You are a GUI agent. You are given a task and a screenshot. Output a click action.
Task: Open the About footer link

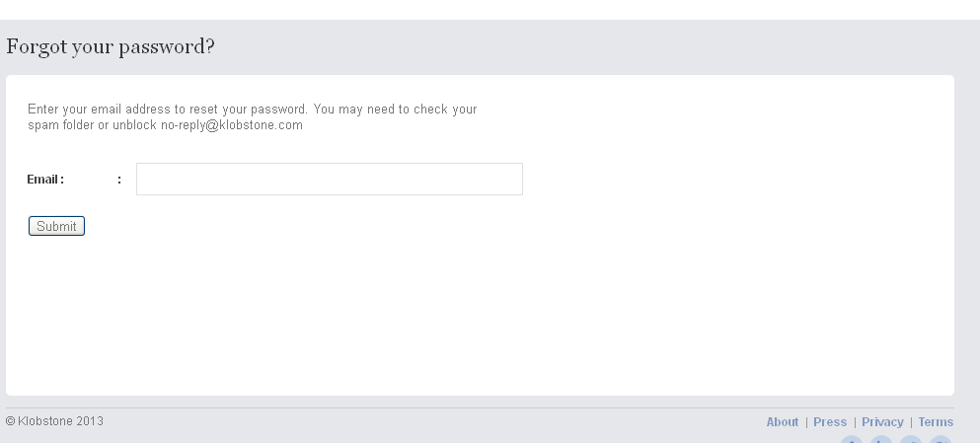click(782, 422)
